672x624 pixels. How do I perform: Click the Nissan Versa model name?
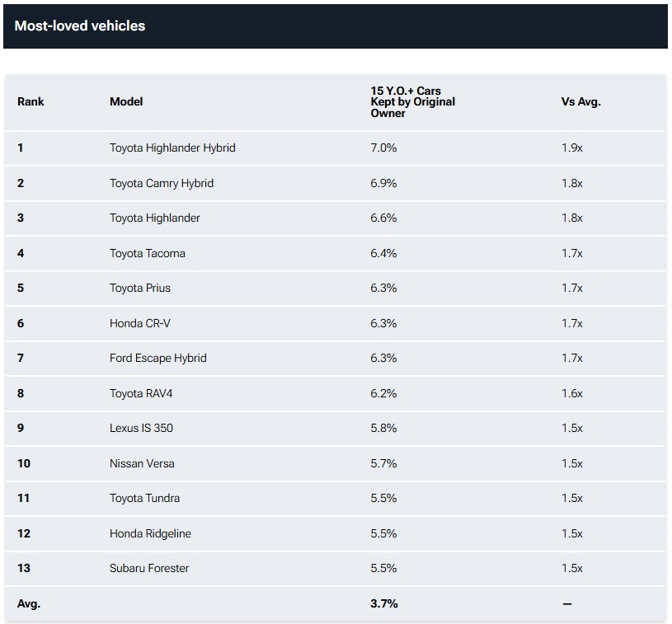click(143, 463)
